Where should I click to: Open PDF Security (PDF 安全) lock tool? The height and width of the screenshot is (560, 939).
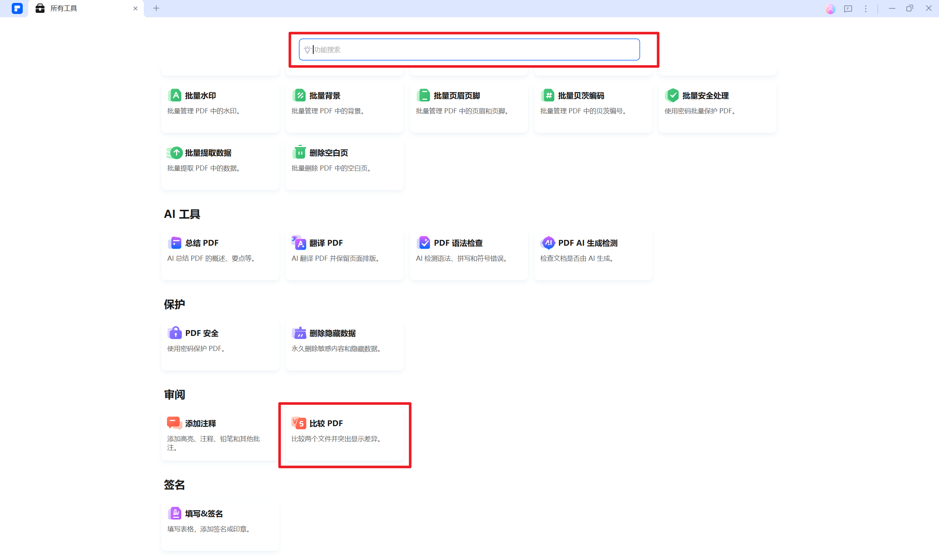pyautogui.click(x=201, y=333)
